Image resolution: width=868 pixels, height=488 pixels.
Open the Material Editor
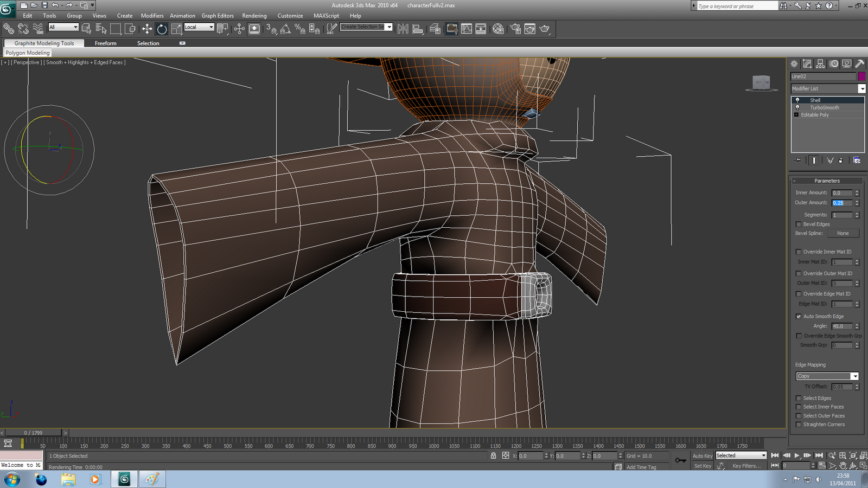tap(498, 29)
